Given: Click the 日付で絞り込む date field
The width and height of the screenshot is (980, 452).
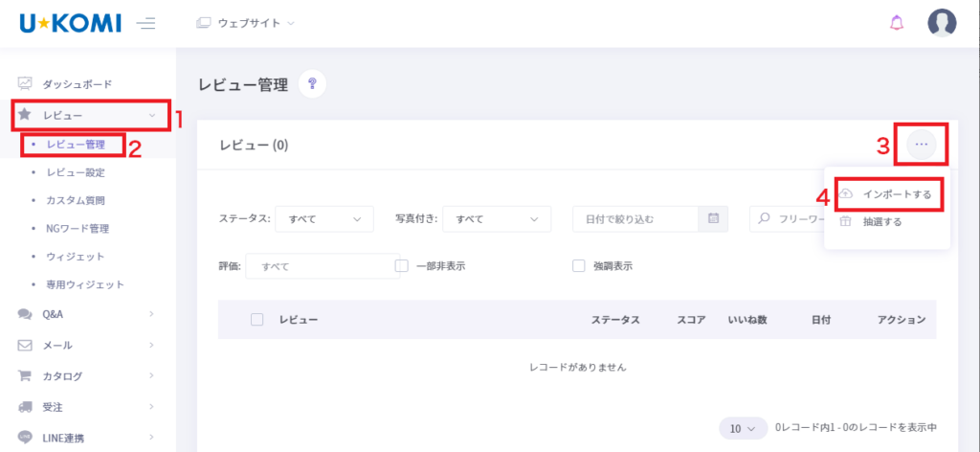Looking at the screenshot, I should 635,219.
